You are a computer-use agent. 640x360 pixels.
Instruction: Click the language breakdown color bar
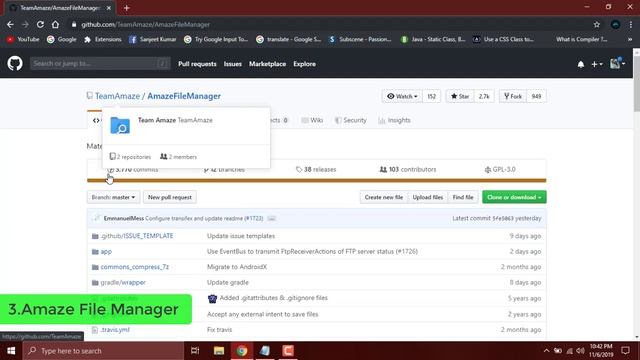316,180
